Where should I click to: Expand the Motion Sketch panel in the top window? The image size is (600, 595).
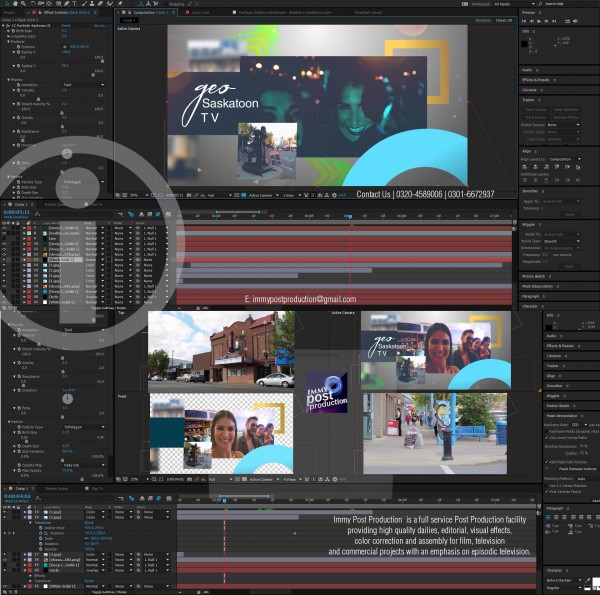(x=533, y=276)
